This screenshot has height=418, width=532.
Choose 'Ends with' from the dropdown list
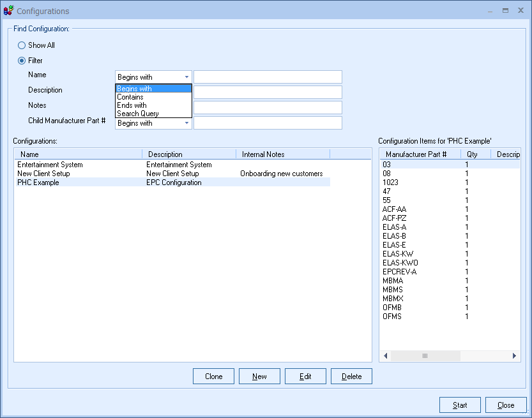[132, 105]
